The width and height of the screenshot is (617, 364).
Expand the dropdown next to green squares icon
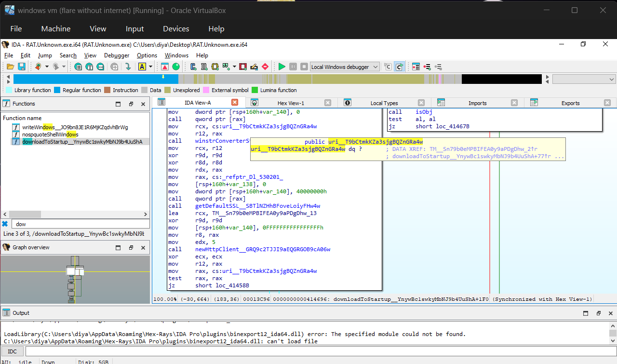click(x=234, y=67)
